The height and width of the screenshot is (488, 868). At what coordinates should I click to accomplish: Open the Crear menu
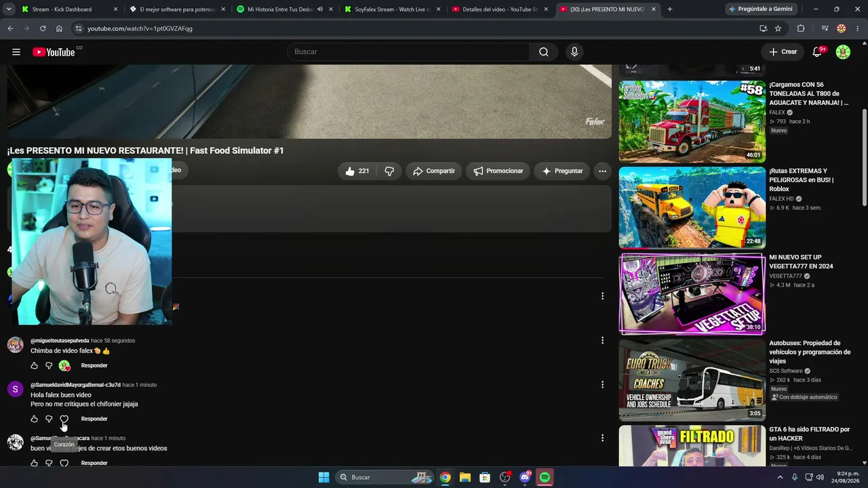click(783, 52)
